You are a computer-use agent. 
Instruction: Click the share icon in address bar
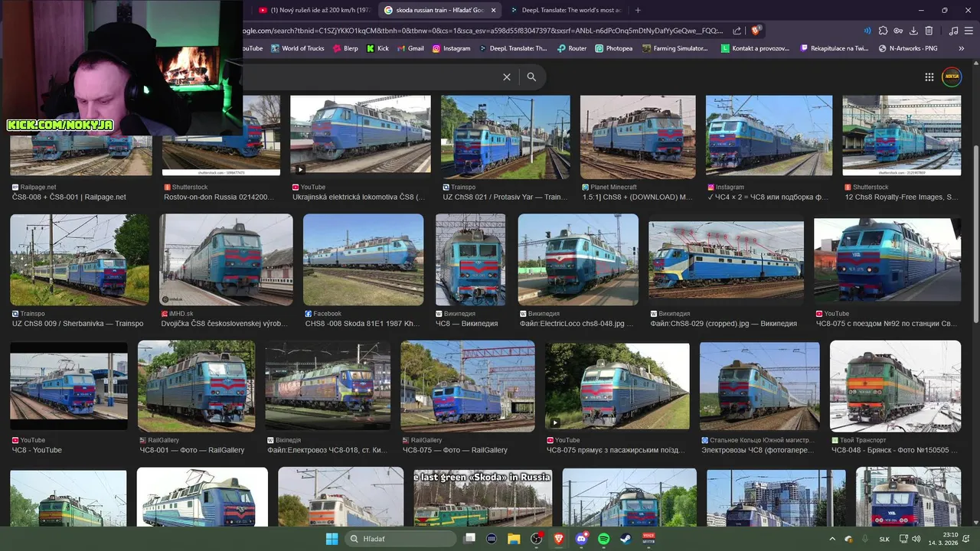tap(737, 31)
